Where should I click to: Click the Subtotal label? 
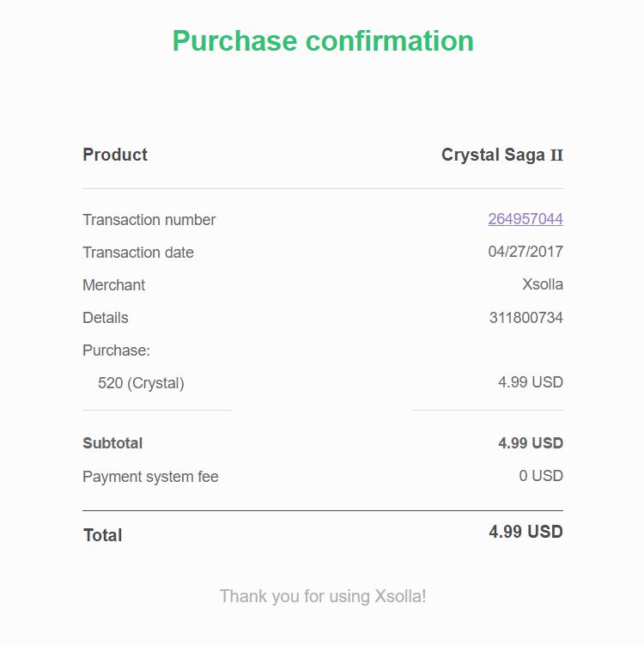tap(112, 443)
